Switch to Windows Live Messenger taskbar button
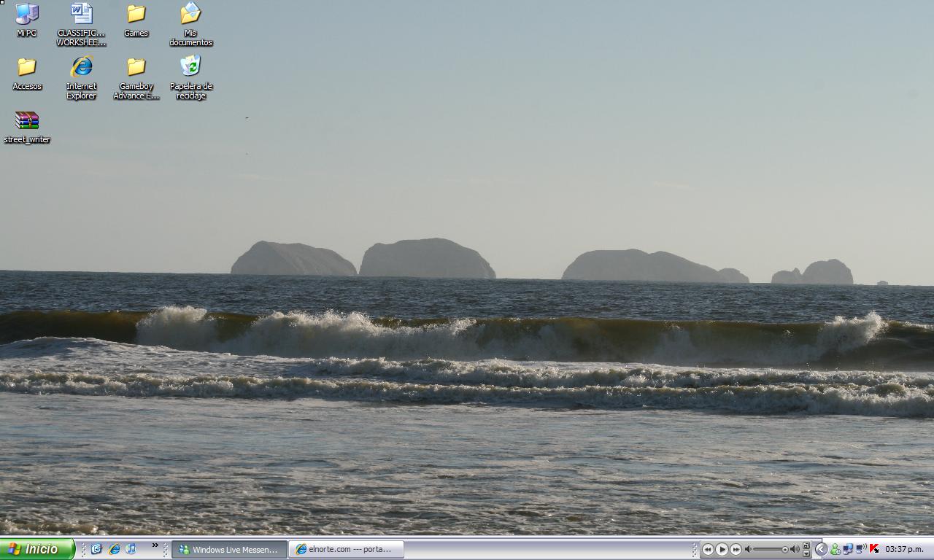934x560 pixels. click(229, 549)
